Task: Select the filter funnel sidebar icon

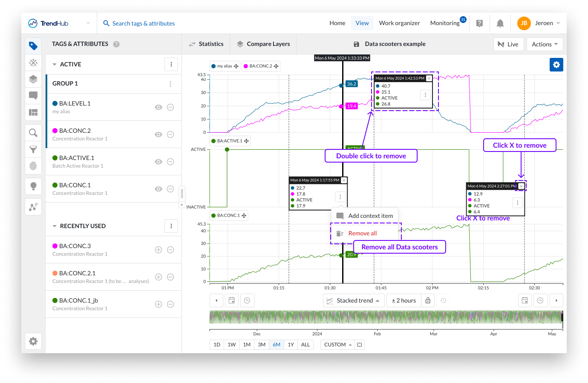Action: [x=33, y=149]
